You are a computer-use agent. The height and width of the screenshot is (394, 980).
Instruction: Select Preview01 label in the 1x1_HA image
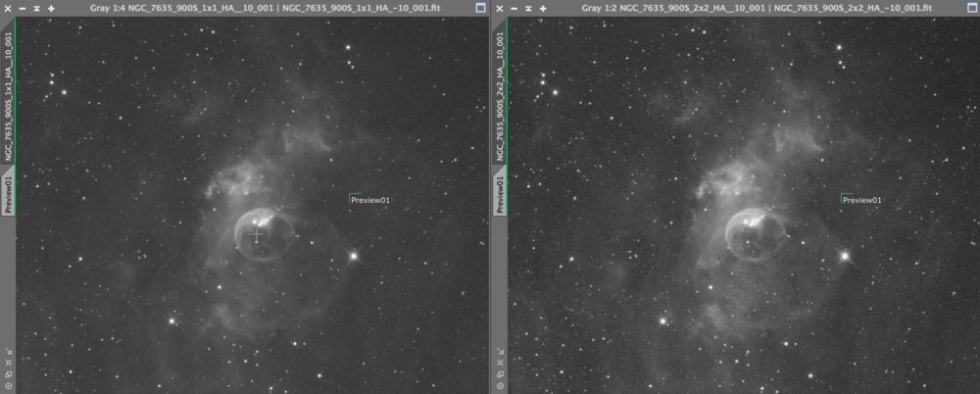(370, 200)
